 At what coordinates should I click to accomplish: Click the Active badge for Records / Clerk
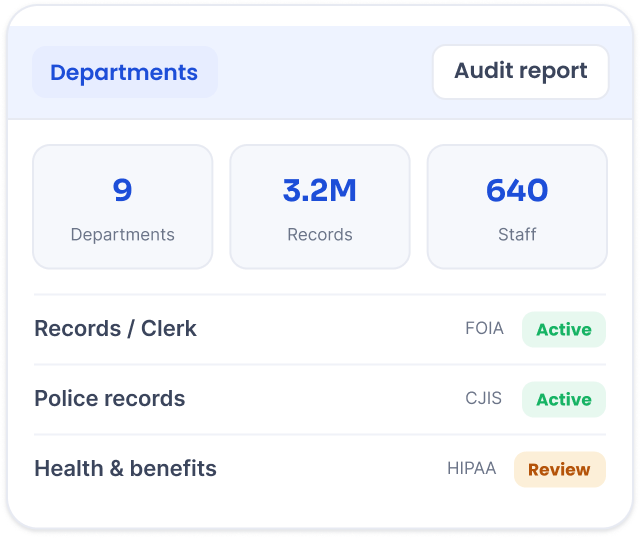[564, 329]
